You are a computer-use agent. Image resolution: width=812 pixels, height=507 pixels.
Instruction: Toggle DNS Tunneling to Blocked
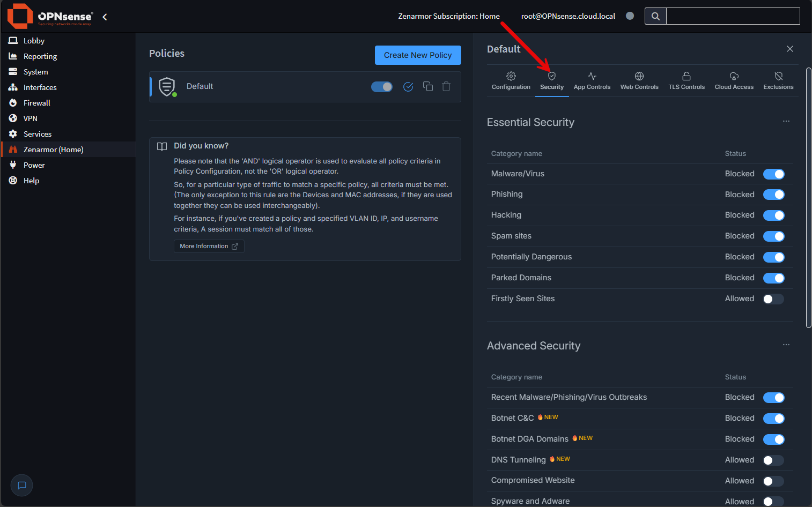coord(773,460)
